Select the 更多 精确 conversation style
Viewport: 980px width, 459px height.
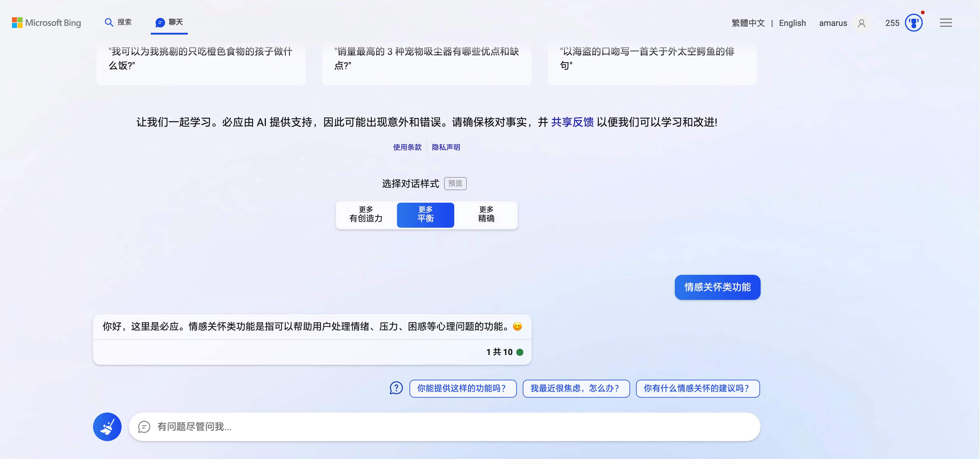pos(486,215)
